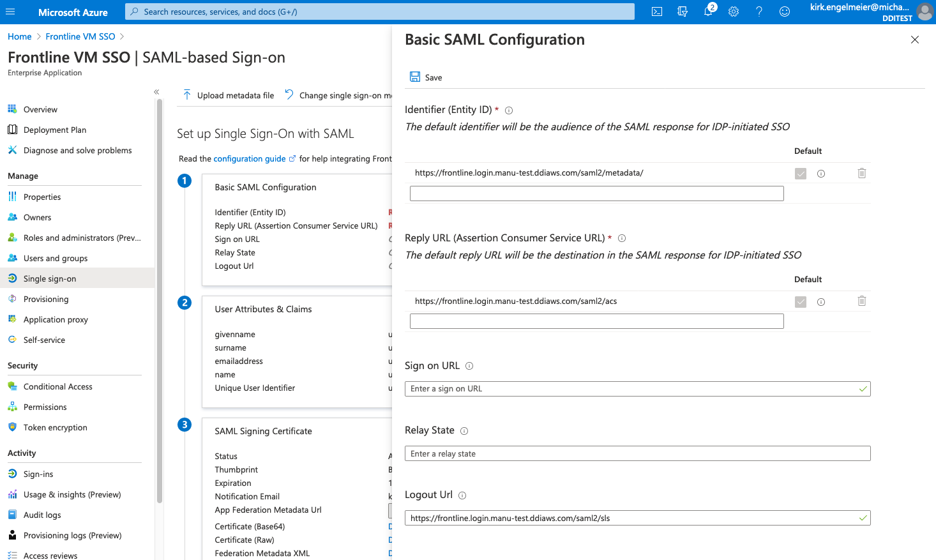The image size is (936, 560).
Task: Click the Azure resource search bar
Action: [380, 11]
